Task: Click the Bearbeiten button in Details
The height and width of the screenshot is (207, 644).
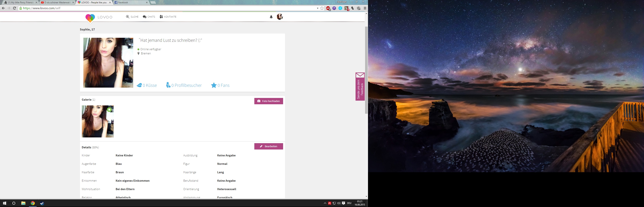Action: (269, 146)
